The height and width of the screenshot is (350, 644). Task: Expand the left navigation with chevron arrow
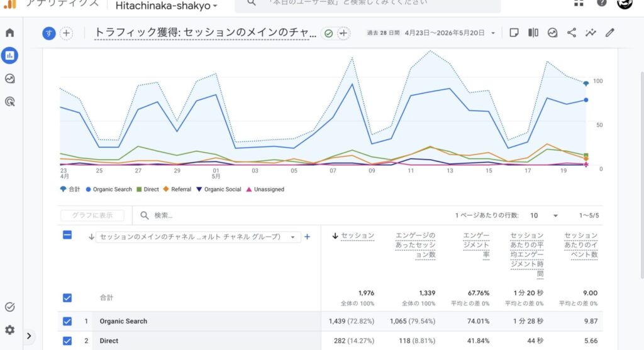point(29,336)
